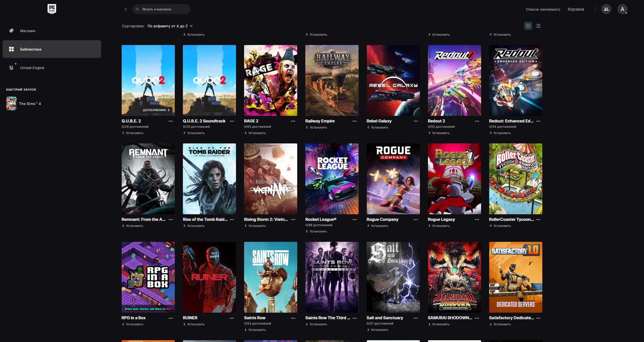
Task: Open options menu for Rocket League
Action: pyautogui.click(x=355, y=220)
